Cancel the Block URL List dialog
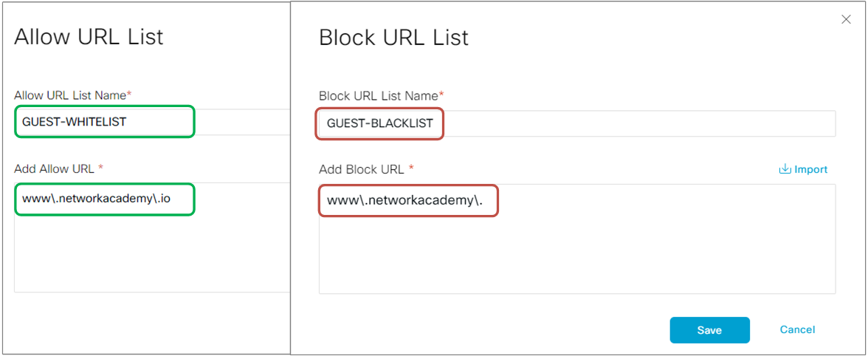Screen dimensions: 868x356 click(797, 329)
